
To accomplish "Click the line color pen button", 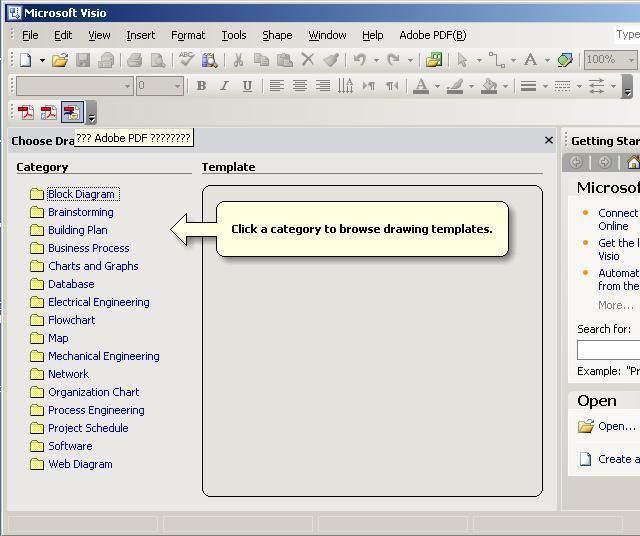I will point(455,86).
